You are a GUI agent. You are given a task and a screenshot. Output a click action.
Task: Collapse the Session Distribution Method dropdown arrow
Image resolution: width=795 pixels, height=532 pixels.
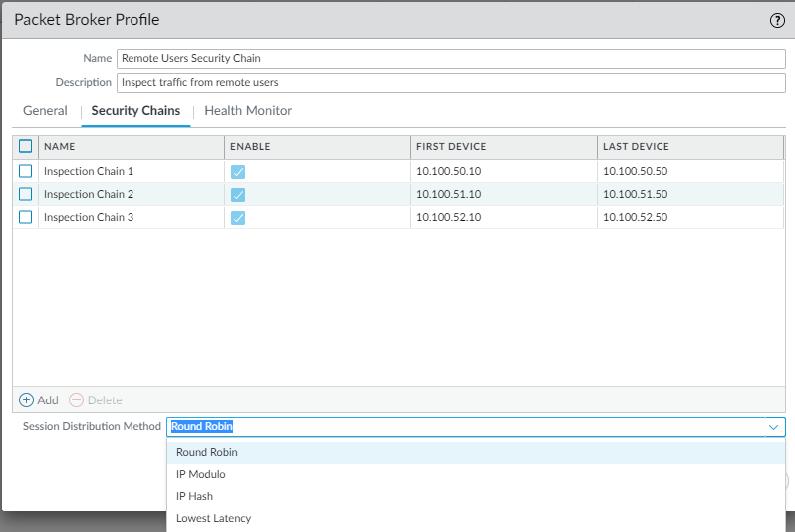(x=773, y=427)
